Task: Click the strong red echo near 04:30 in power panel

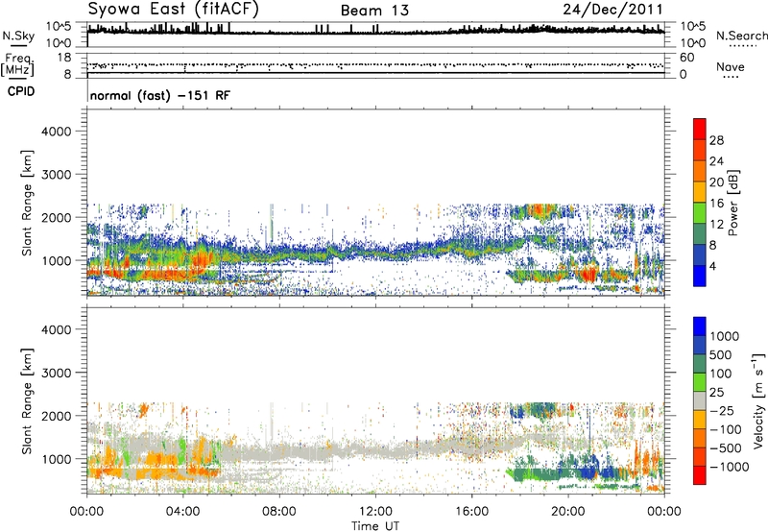Action: pyautogui.click(x=201, y=262)
